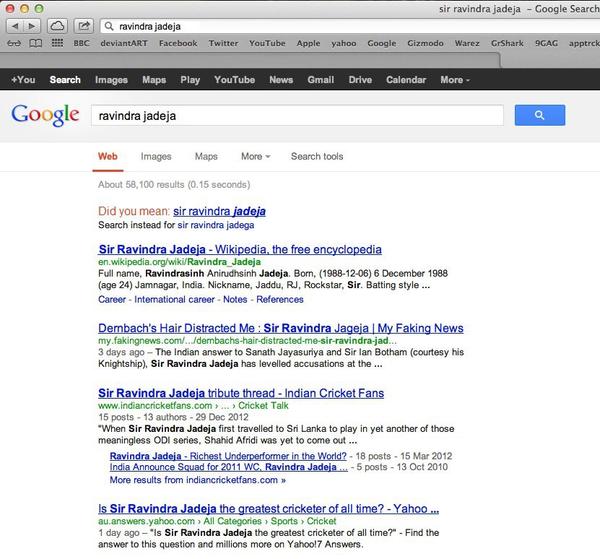Image resolution: width=600 pixels, height=559 pixels.
Task: Open the Gizmodo bookmark
Action: point(425,43)
